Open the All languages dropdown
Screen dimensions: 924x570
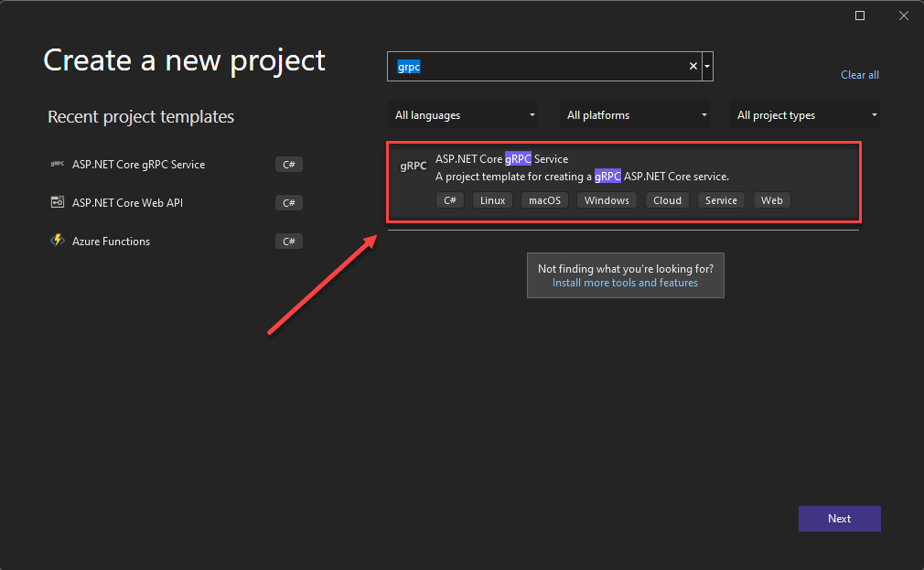coord(463,114)
